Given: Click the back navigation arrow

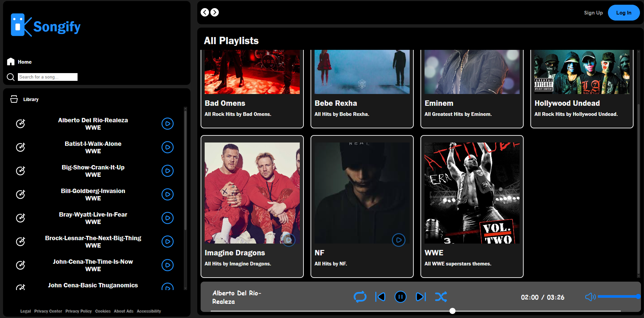Looking at the screenshot, I should click(205, 12).
